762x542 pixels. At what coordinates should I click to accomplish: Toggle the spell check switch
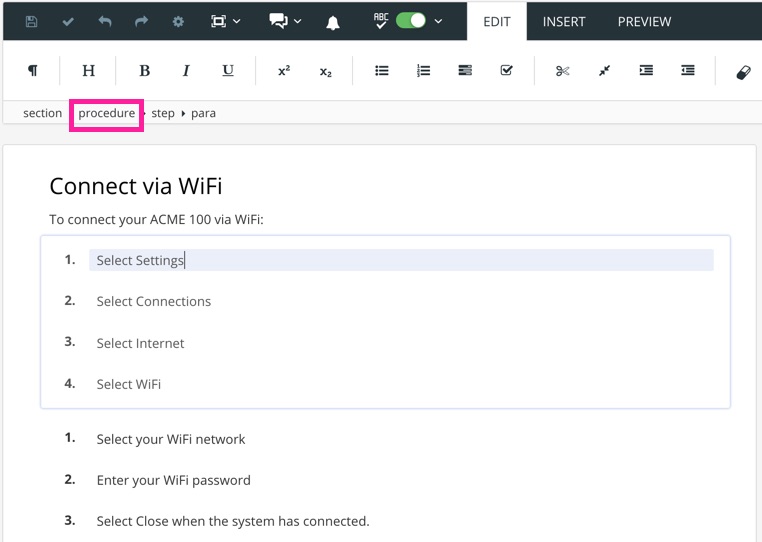coord(411,21)
